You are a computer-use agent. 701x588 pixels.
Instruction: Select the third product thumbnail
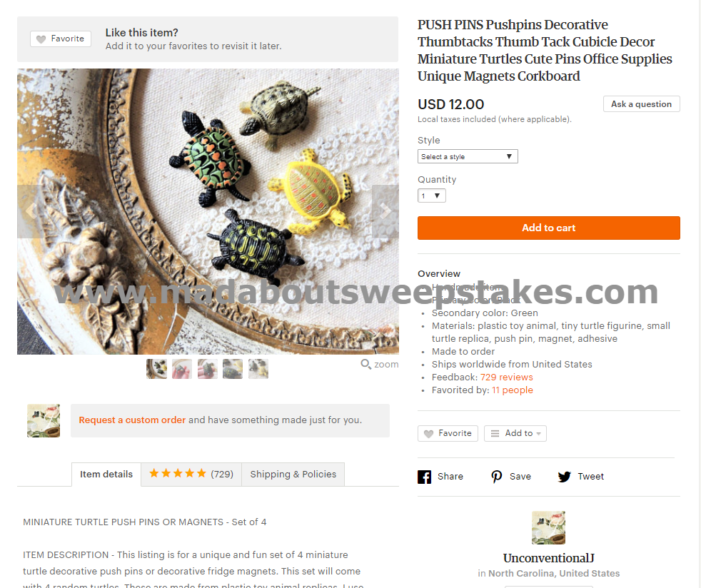tap(208, 369)
